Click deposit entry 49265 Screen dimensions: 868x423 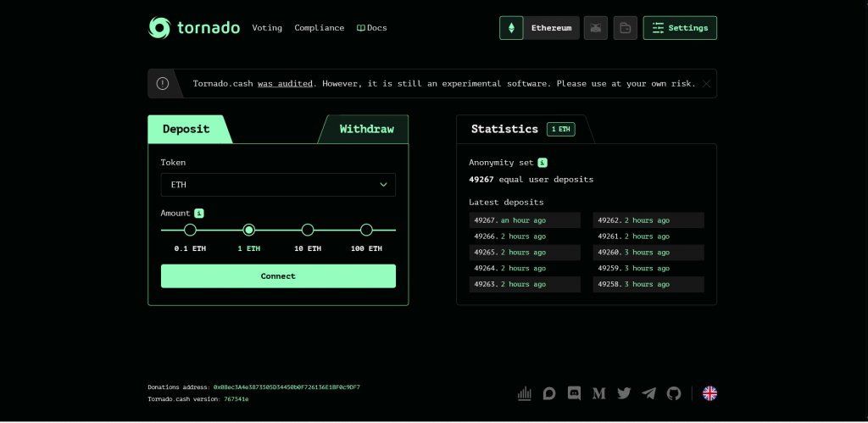coord(525,253)
